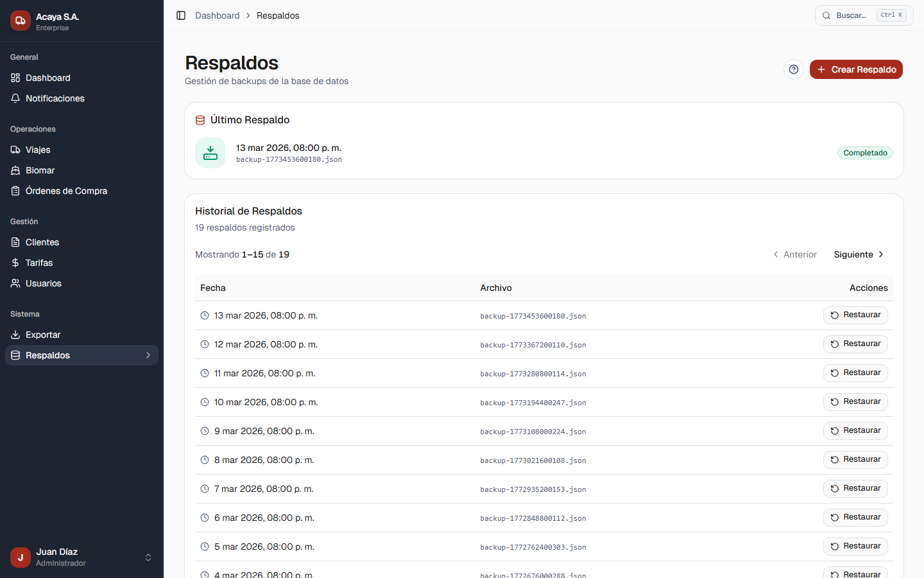
Task: Go to Viajes in the sidebar
Action: click(x=38, y=150)
